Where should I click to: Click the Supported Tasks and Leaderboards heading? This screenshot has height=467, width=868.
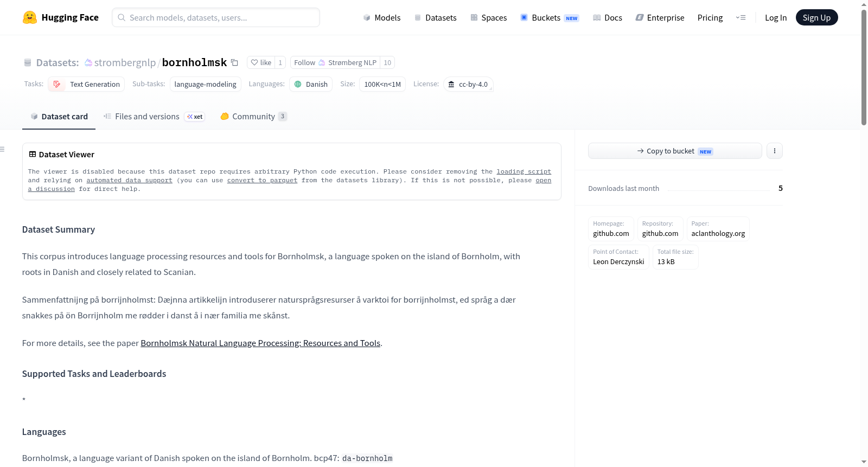click(94, 374)
